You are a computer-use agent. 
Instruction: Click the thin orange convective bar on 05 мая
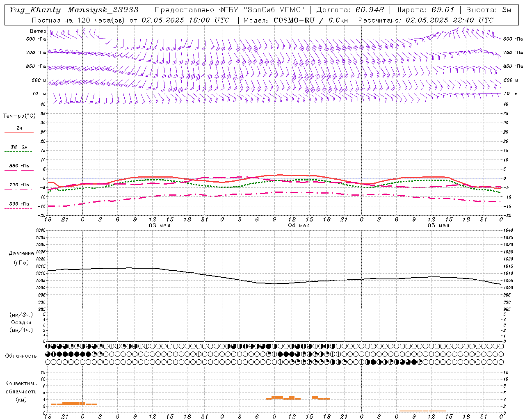422,411
